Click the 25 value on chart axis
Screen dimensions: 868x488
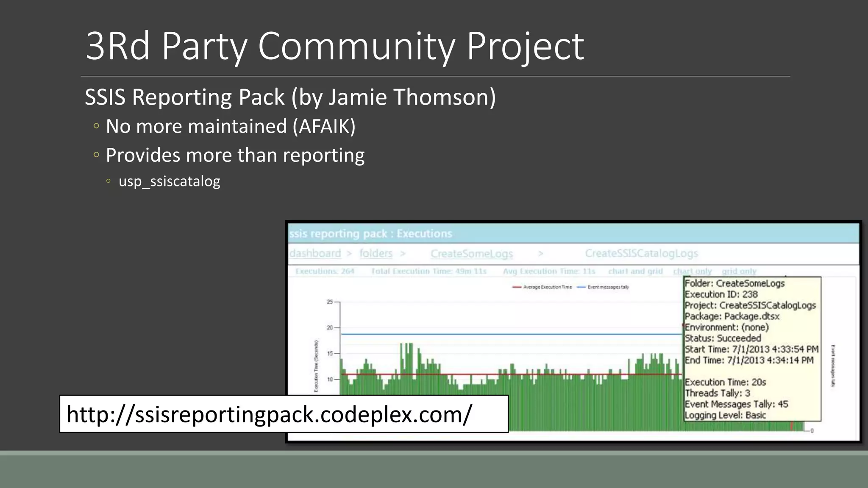pyautogui.click(x=330, y=302)
